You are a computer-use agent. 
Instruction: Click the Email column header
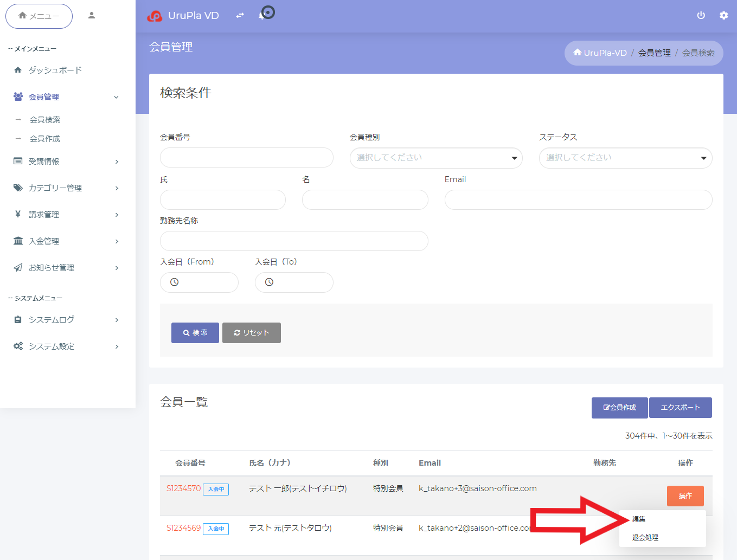tap(430, 463)
